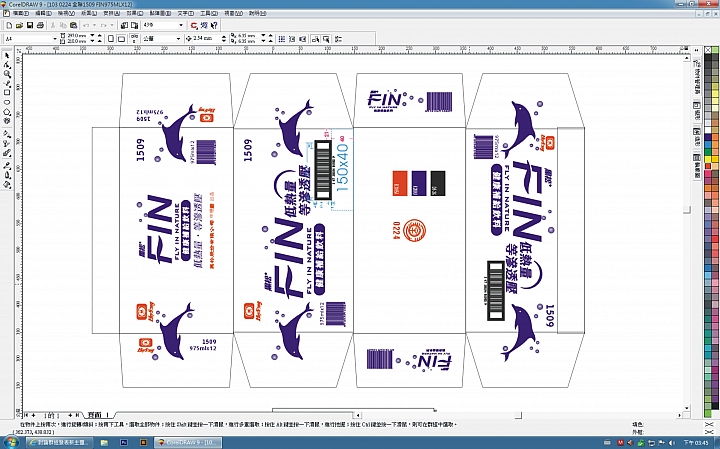
Task: Toggle Snap to Guidelines button
Action: 292,39
